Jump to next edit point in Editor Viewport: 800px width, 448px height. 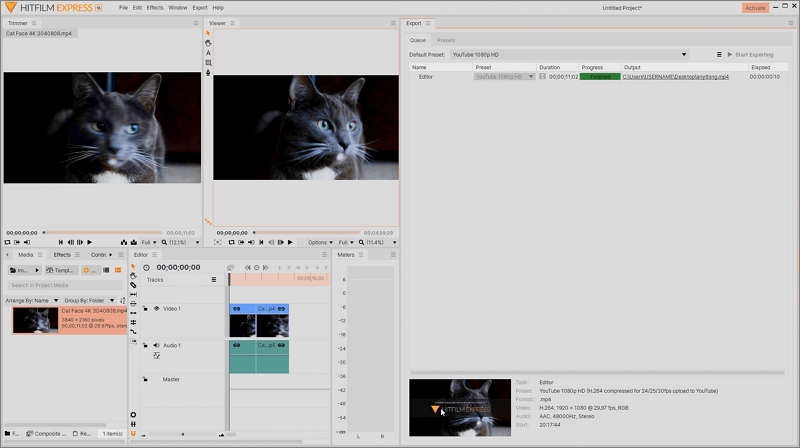[265, 267]
